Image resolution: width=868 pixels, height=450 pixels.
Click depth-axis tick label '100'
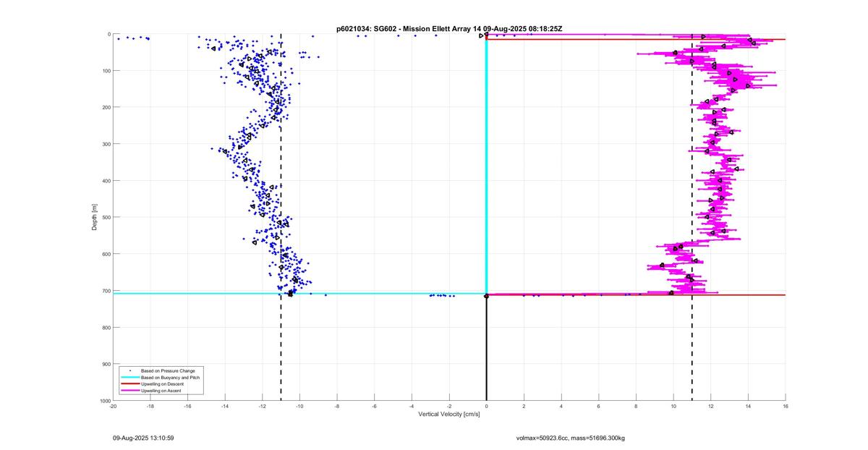pos(106,71)
